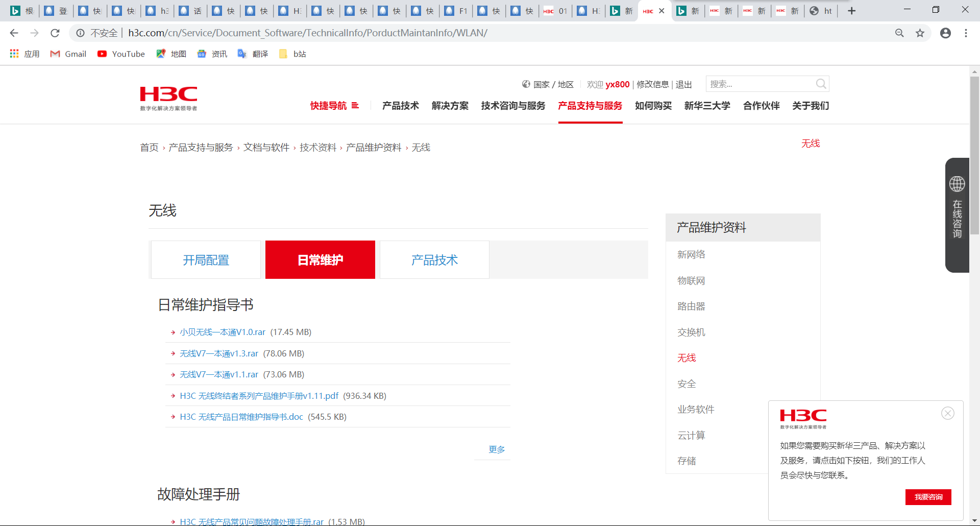The height and width of the screenshot is (526, 980).
Task: Open the 关于我们 main menu
Action: (811, 106)
